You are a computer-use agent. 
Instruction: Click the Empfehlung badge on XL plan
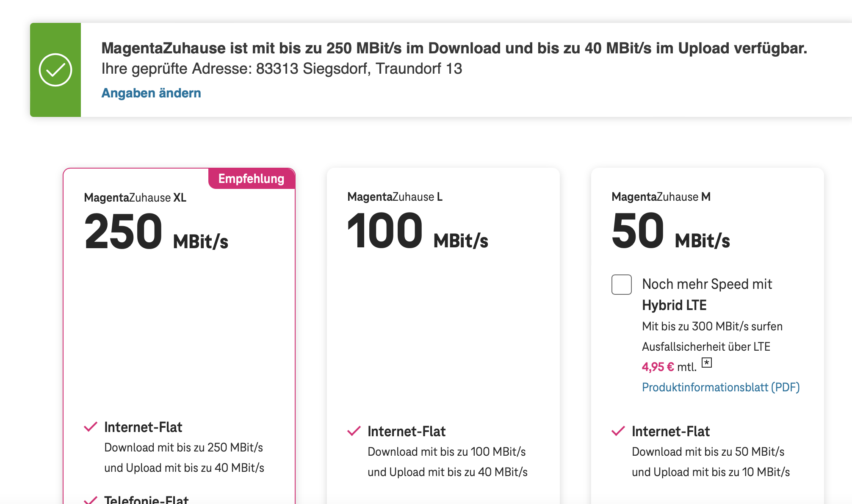click(251, 179)
